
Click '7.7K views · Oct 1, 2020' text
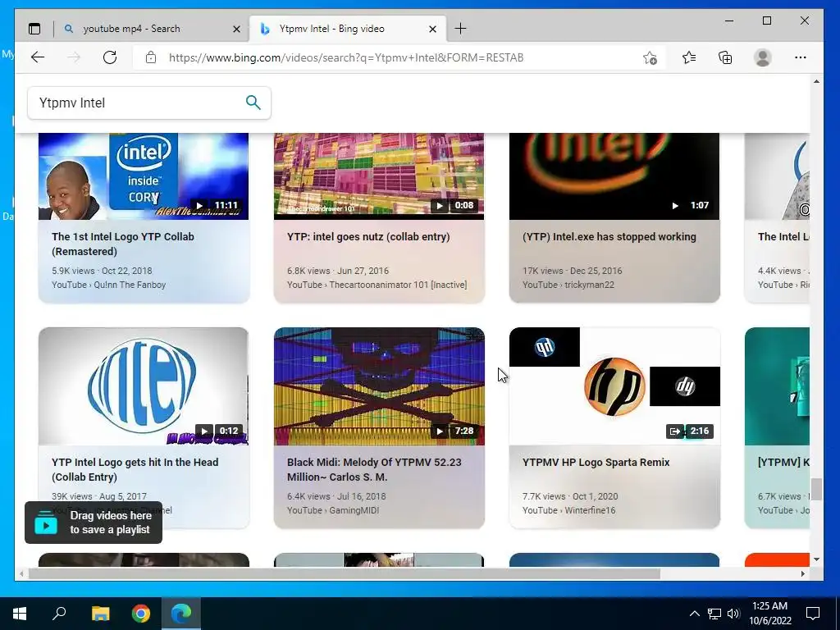point(570,496)
